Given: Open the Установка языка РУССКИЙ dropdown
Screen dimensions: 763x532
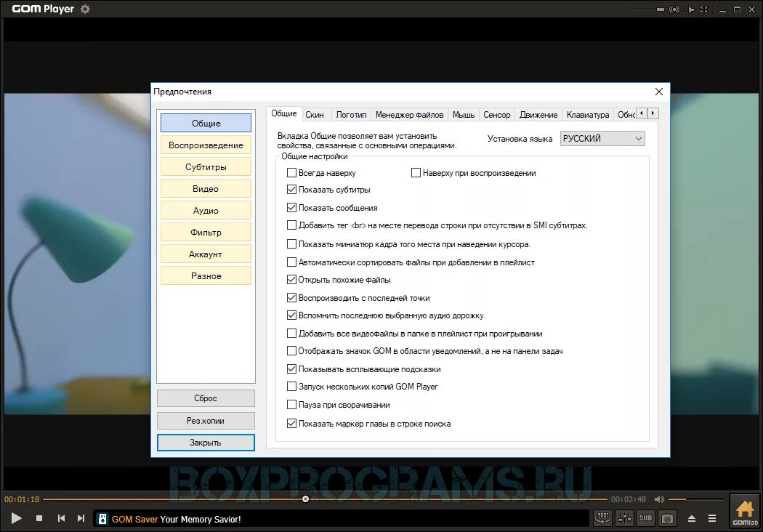Looking at the screenshot, I should 602,139.
